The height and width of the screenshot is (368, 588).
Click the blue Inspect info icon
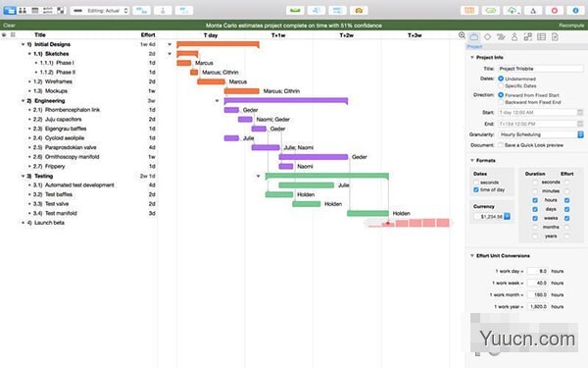pos(575,11)
